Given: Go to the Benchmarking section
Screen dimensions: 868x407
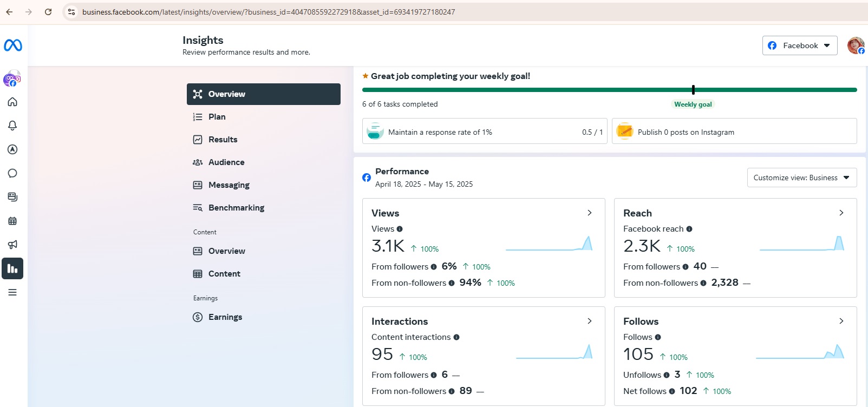Looking at the screenshot, I should click(x=236, y=208).
